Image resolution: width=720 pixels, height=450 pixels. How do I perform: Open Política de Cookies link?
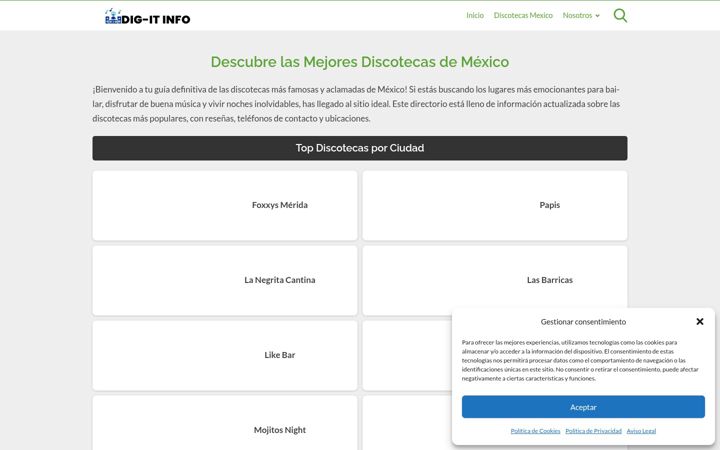coord(535,431)
